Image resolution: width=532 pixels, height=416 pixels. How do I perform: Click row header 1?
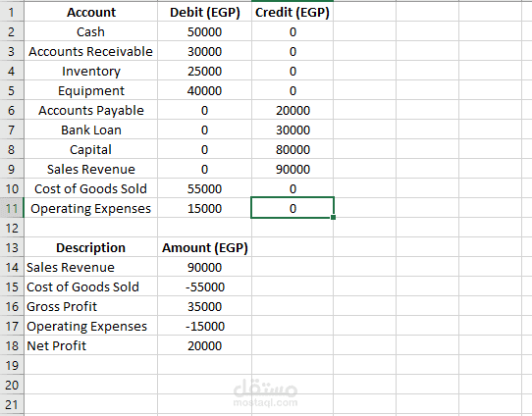(12, 12)
